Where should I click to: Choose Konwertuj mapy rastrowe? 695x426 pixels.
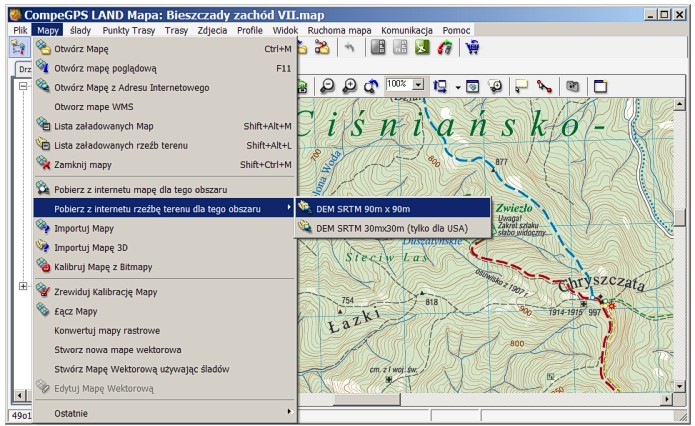pyautogui.click(x=164, y=330)
